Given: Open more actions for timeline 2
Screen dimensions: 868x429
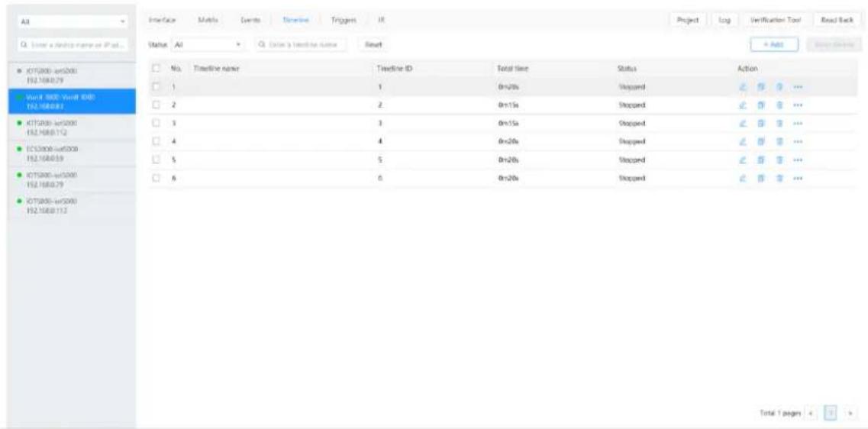Looking at the screenshot, I should tap(798, 105).
